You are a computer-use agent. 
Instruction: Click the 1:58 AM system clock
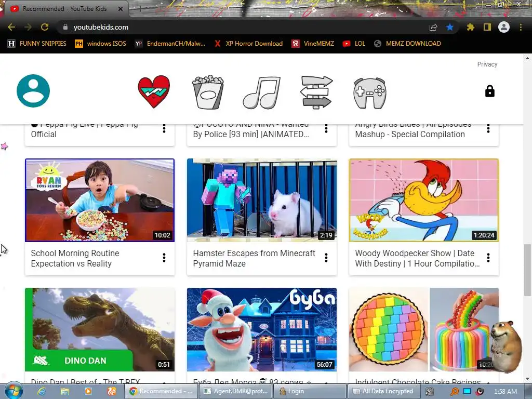[506, 392]
